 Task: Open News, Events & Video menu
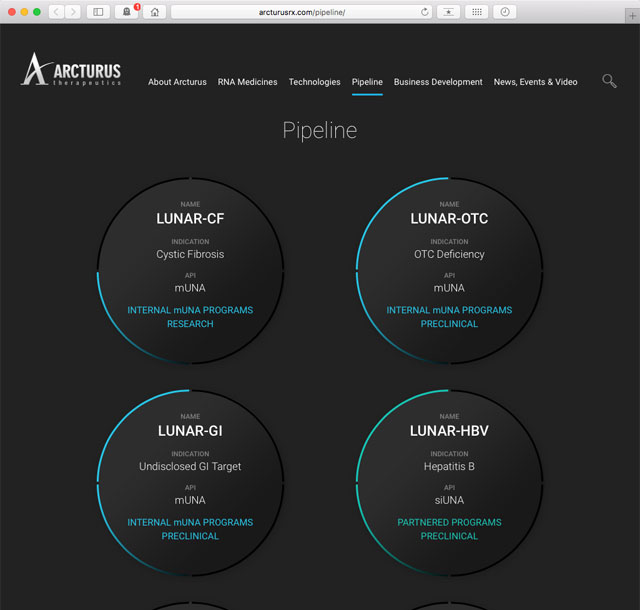536,82
